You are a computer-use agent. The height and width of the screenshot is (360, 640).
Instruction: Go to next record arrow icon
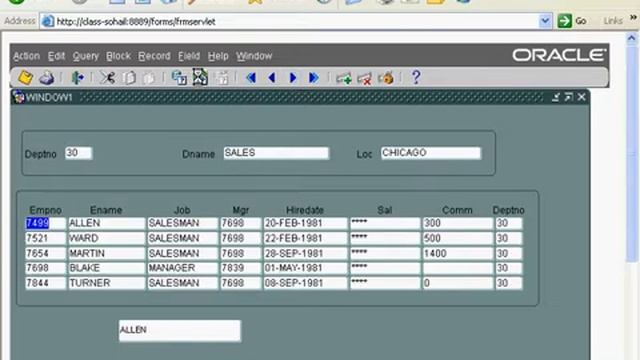coord(293,78)
